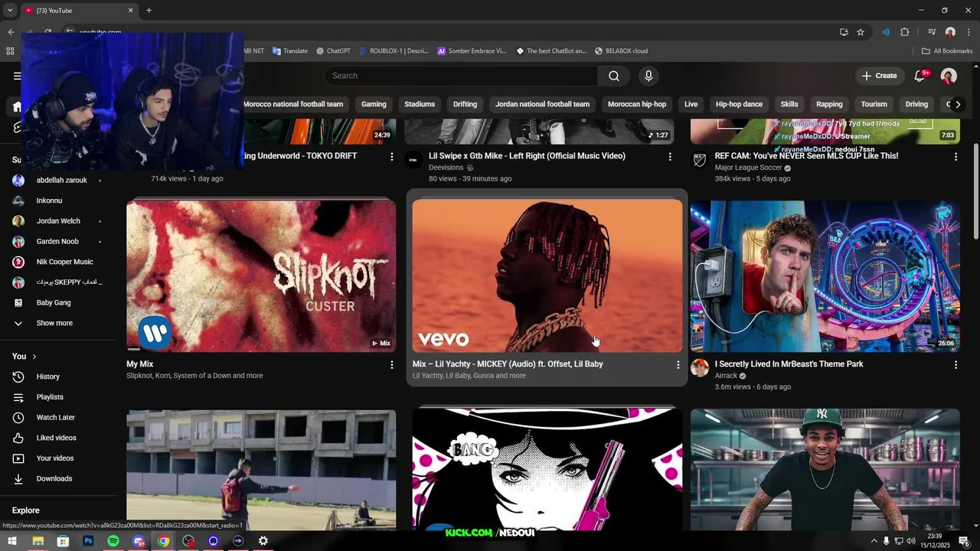Click the Windows Start button
The width and height of the screenshot is (980, 551).
tap(12, 541)
